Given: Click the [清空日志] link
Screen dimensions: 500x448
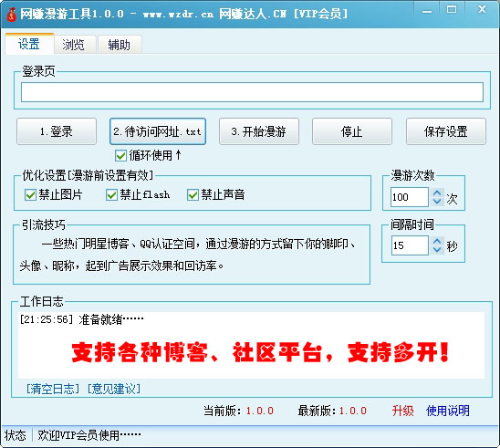Looking at the screenshot, I should 53,389.
